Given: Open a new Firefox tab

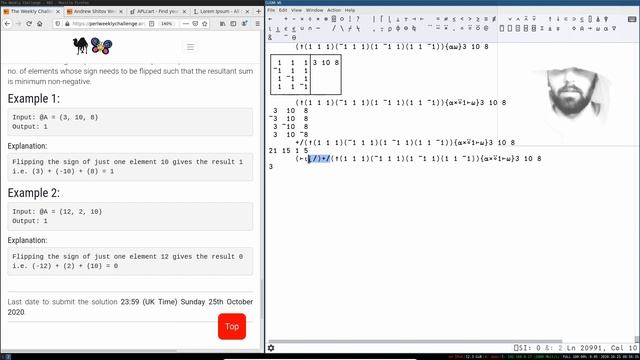Looking at the screenshot, I should coord(258,11).
